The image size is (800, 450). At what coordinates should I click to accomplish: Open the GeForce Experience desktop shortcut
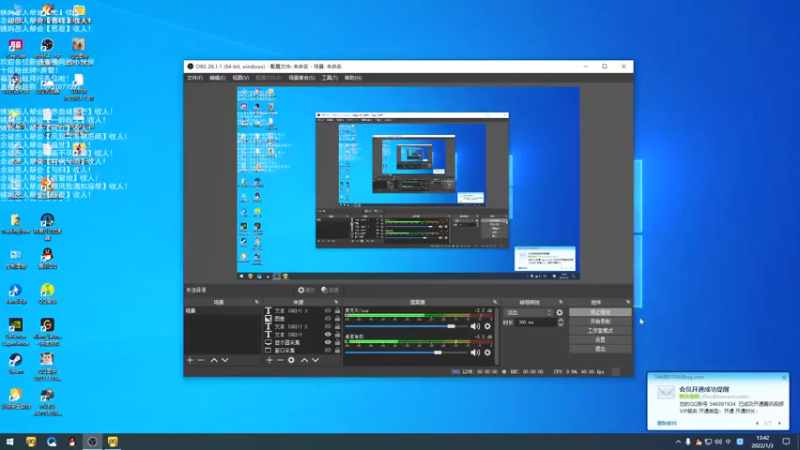[16, 332]
